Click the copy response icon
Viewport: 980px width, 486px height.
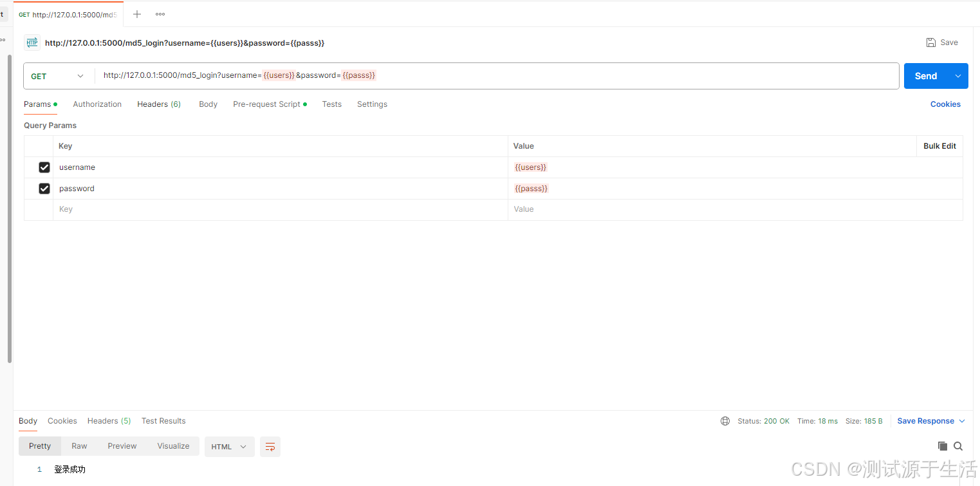coord(942,445)
